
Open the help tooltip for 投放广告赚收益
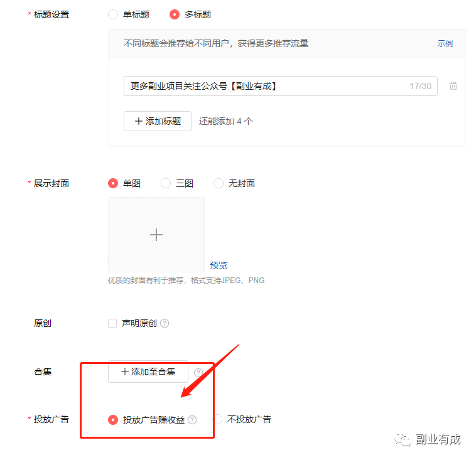[192, 420]
